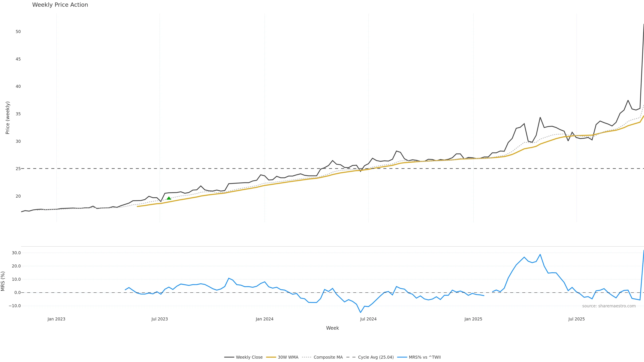Screen dimensions: 644x362
Task: Click the Week x-axis title
Action: [332, 328]
